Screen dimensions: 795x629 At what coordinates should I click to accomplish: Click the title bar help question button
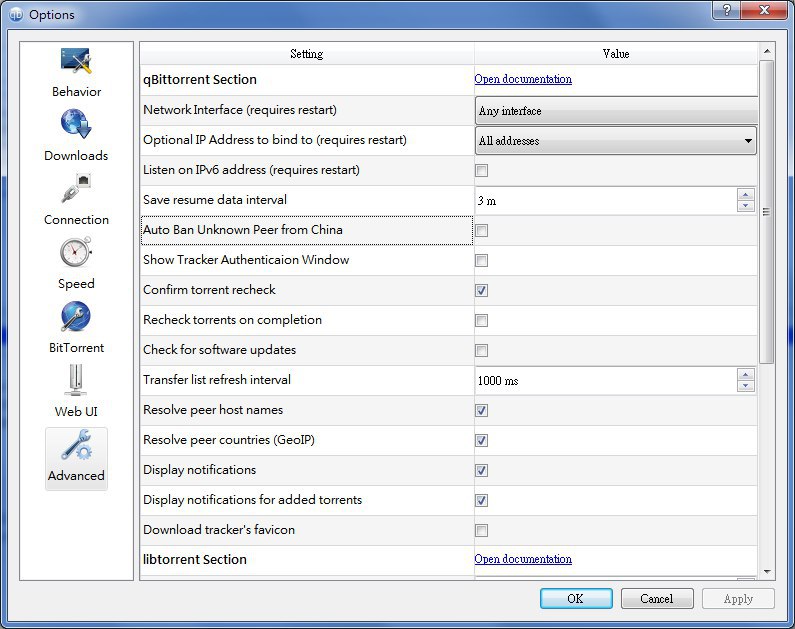[x=727, y=10]
